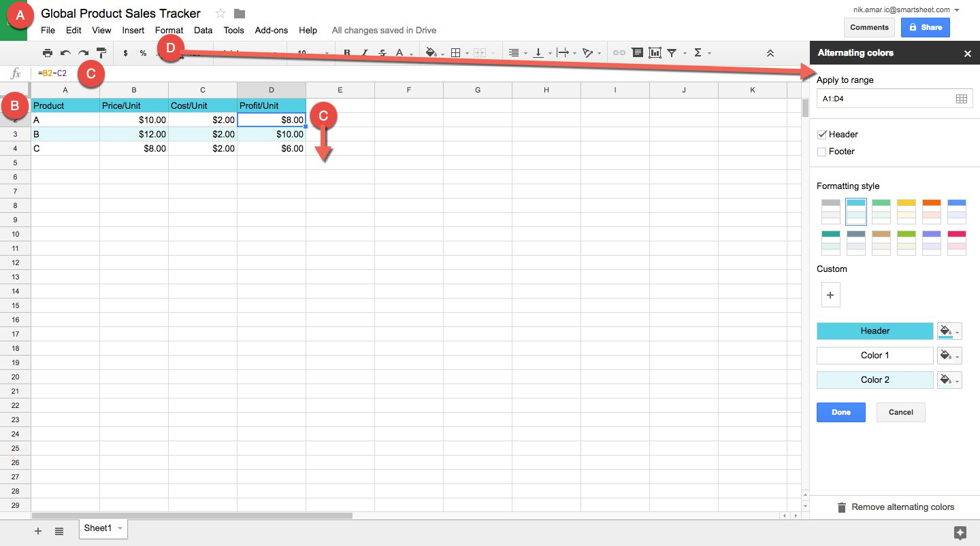
Task: Click the Done button
Action: tap(840, 412)
